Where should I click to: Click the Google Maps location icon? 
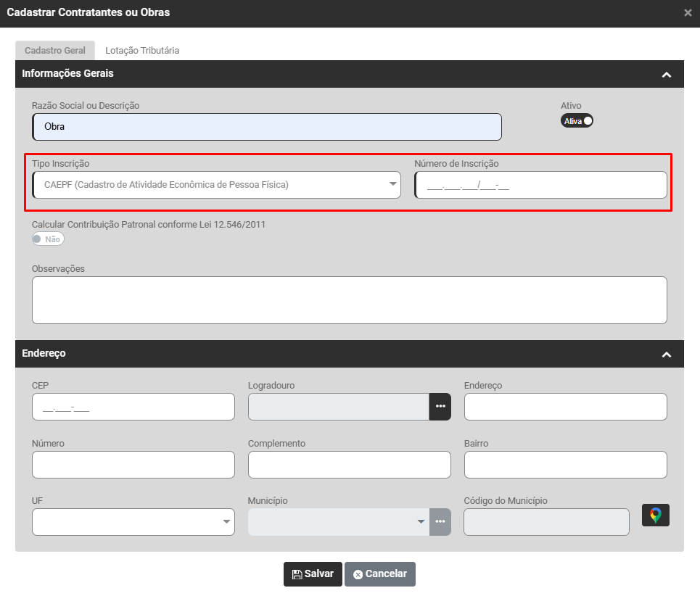pos(655,515)
